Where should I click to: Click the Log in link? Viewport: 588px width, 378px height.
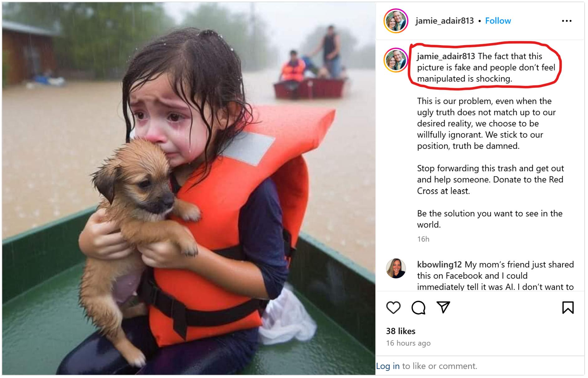tap(388, 366)
